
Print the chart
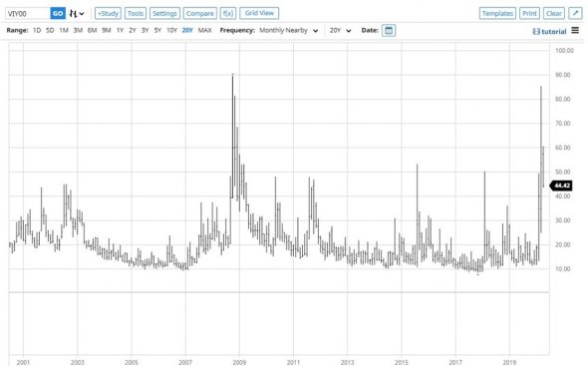(x=529, y=14)
